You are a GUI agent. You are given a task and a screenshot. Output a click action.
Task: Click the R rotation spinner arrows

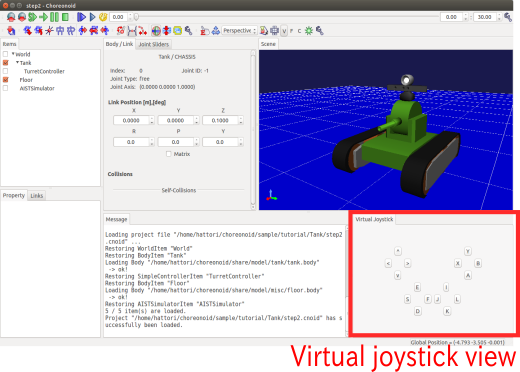tap(152, 142)
